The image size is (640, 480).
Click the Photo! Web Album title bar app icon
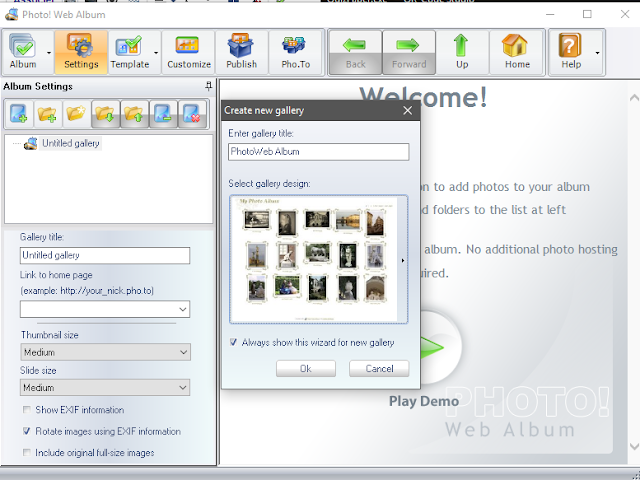pyautogui.click(x=11, y=15)
